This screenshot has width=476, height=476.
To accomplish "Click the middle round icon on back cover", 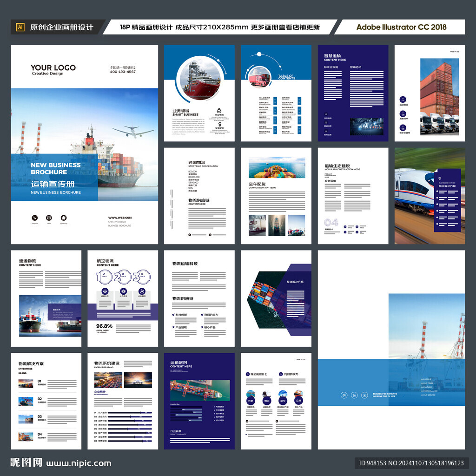I will [x=354, y=395].
